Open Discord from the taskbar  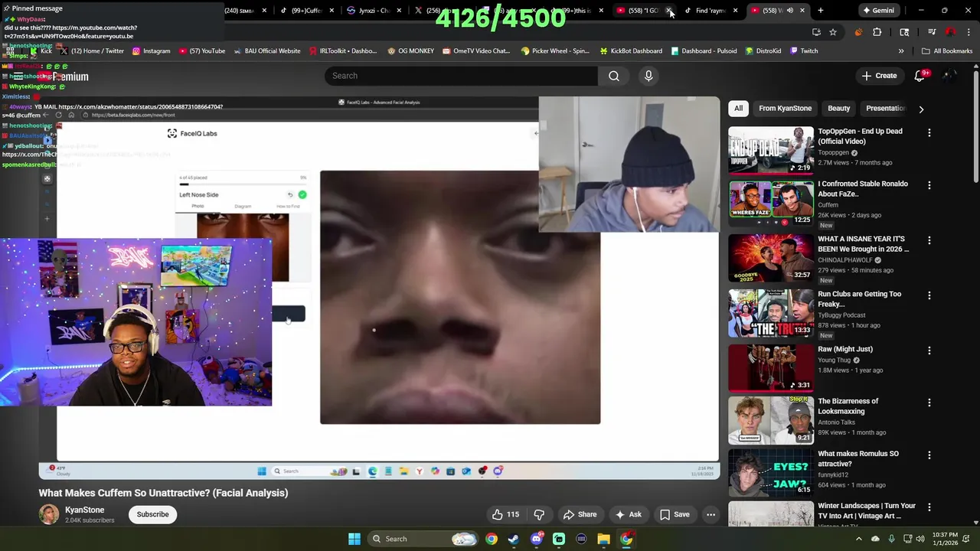point(536,539)
